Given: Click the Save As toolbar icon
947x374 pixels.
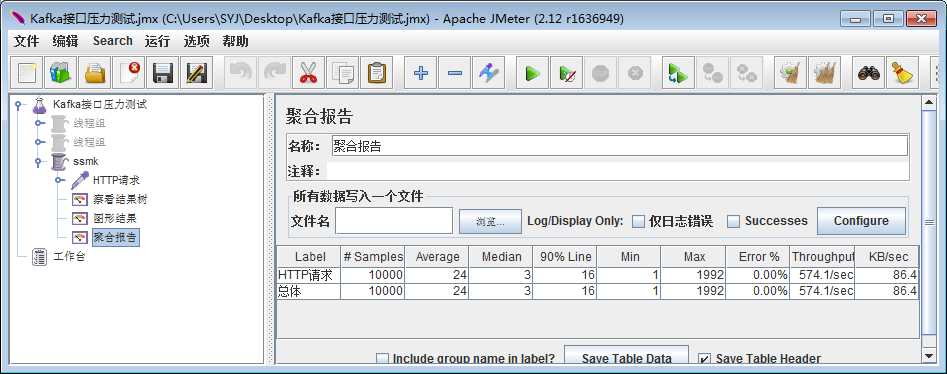Looking at the screenshot, I should coord(197,73).
